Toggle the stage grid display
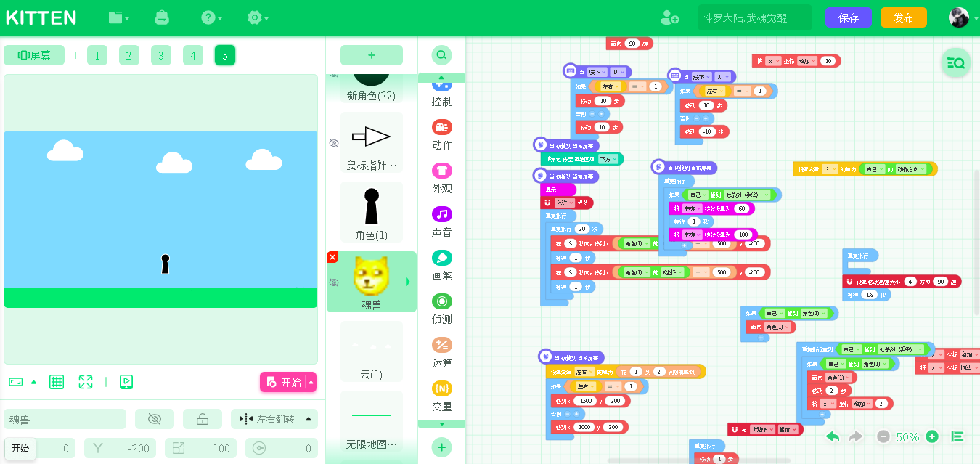 point(57,382)
